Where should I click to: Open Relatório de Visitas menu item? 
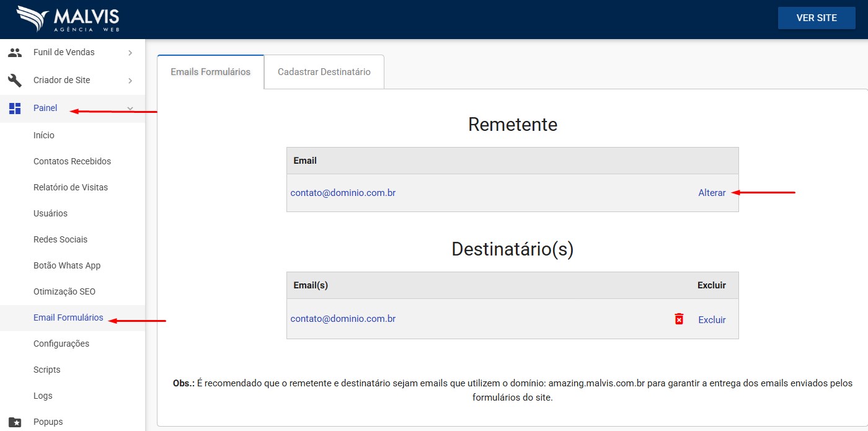(71, 187)
